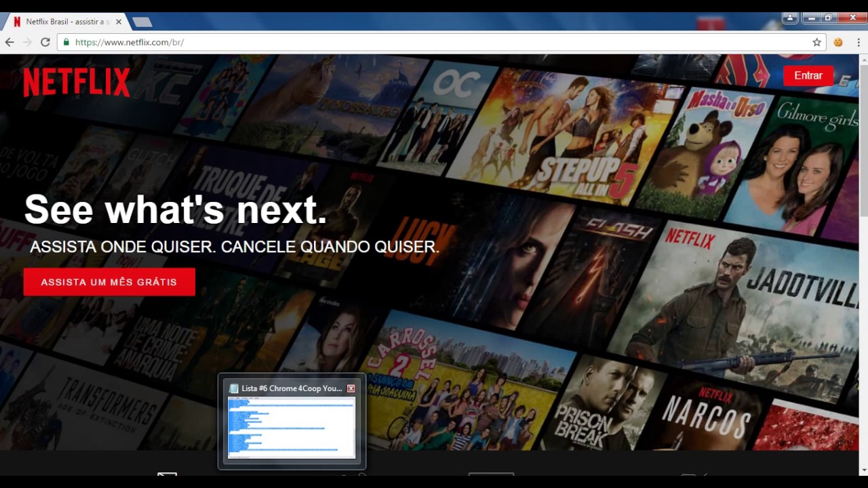Image resolution: width=868 pixels, height=488 pixels.
Task: Click the Assista onde quiser tagline text
Action: coord(235,247)
